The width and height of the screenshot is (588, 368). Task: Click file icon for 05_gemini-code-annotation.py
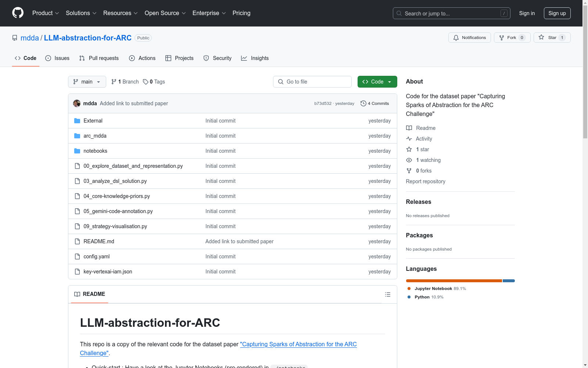(x=77, y=211)
